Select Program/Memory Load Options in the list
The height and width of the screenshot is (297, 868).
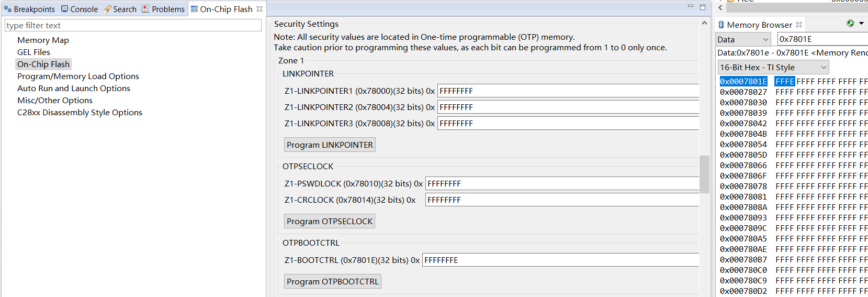click(x=78, y=76)
